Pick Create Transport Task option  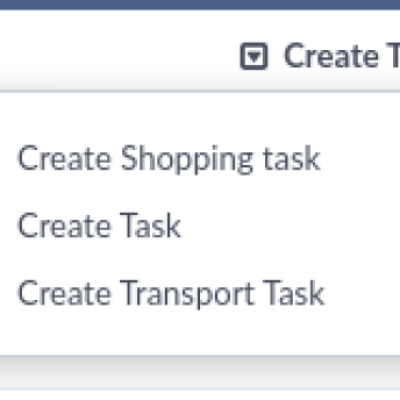pos(171,294)
